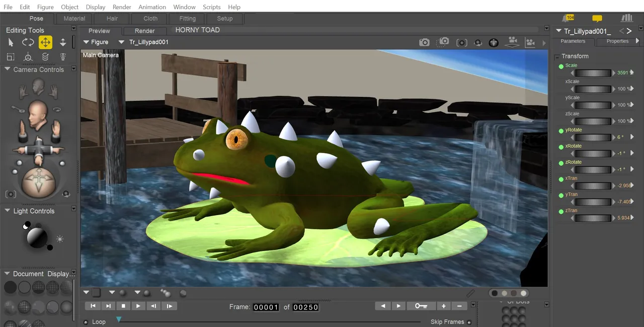Viewport: 644px width, 327px height.
Task: Click the movie camera render icon
Action: click(x=512, y=42)
